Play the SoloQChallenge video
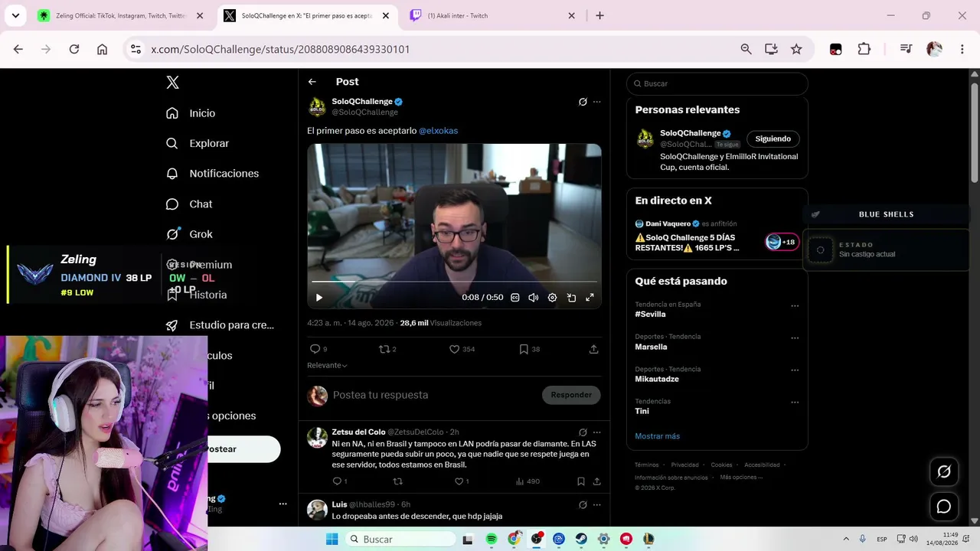The height and width of the screenshot is (551, 980). (319, 298)
